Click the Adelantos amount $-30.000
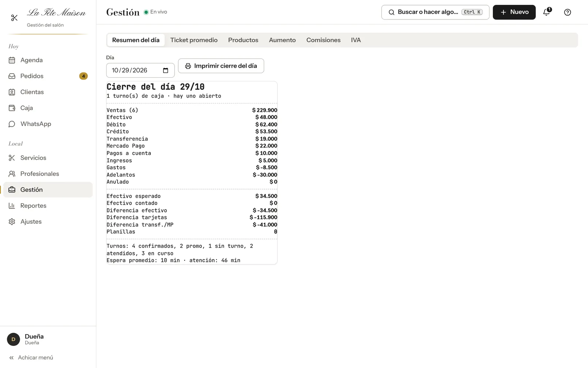 (265, 175)
